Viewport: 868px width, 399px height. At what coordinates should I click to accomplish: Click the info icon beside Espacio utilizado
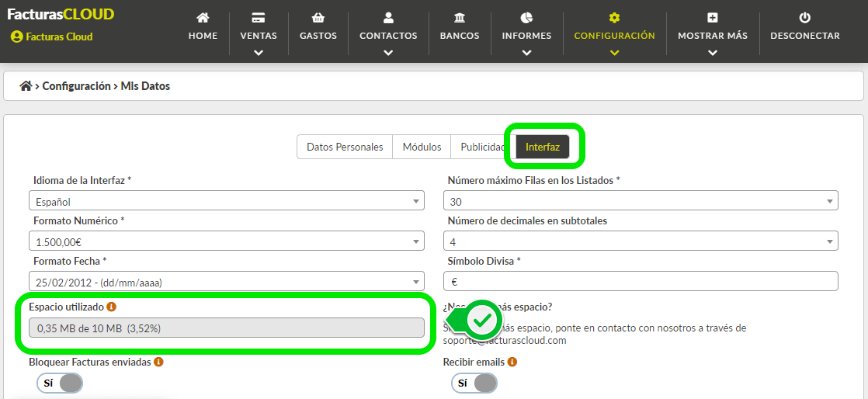pos(111,306)
